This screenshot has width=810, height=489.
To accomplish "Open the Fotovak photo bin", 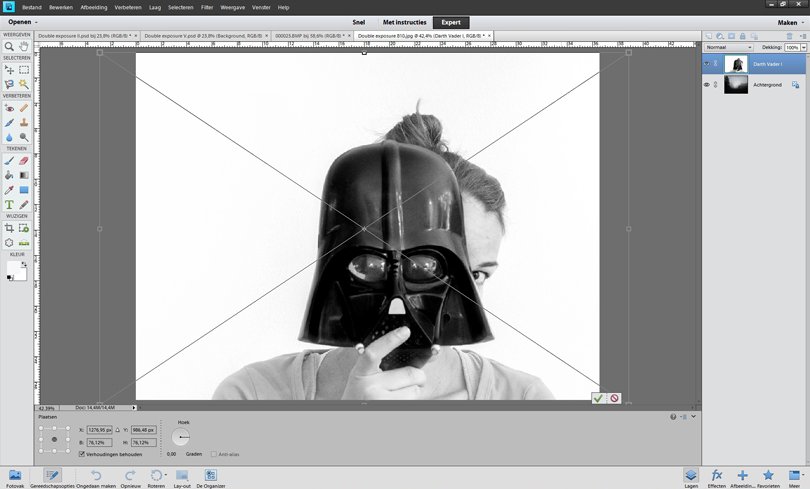I will [15, 479].
